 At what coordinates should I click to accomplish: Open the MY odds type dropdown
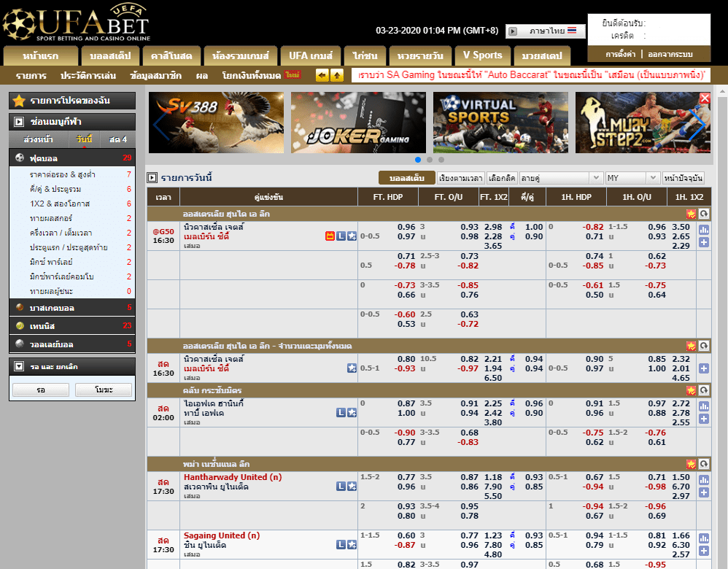[x=632, y=178]
